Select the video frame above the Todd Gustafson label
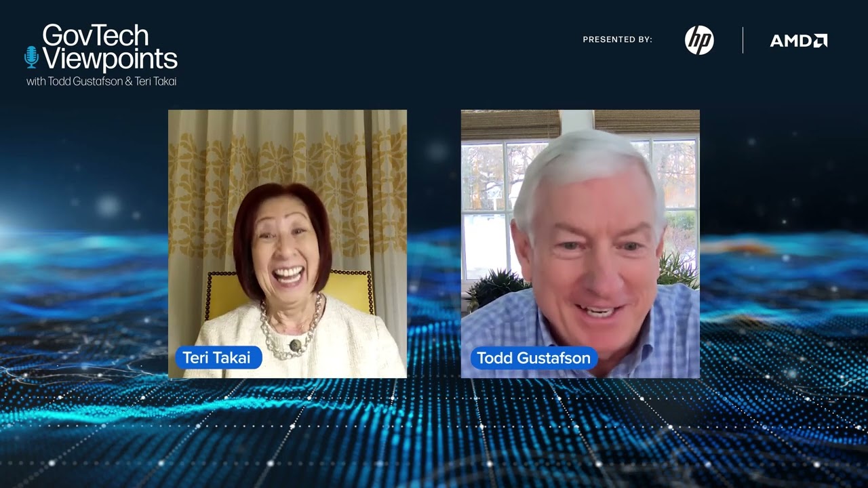This screenshot has height=488, width=868. click(x=580, y=244)
